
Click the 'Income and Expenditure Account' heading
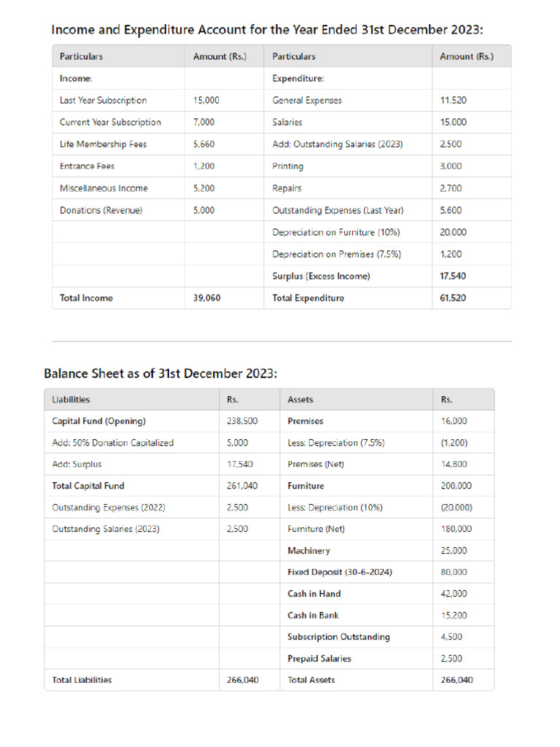[267, 29]
